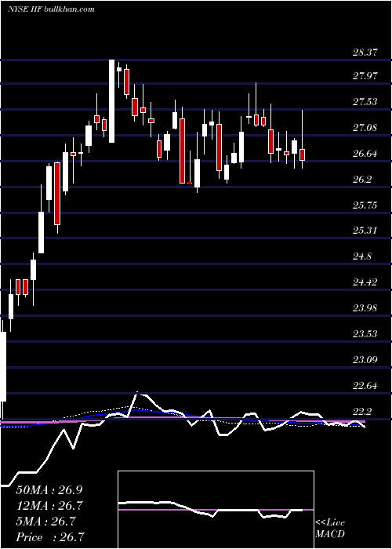Click the 25.31 price label
Image resolution: width=392 pixels, height=549 pixels.
click(x=365, y=231)
